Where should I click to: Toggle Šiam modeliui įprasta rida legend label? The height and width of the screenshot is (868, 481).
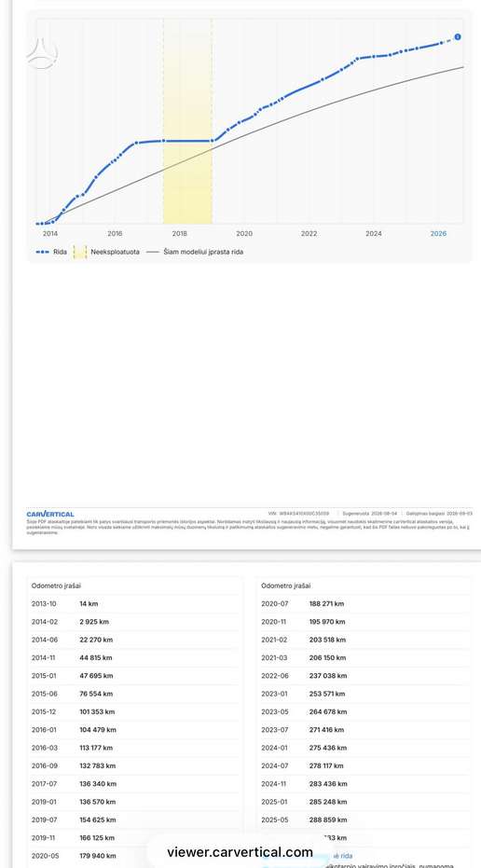click(x=203, y=252)
